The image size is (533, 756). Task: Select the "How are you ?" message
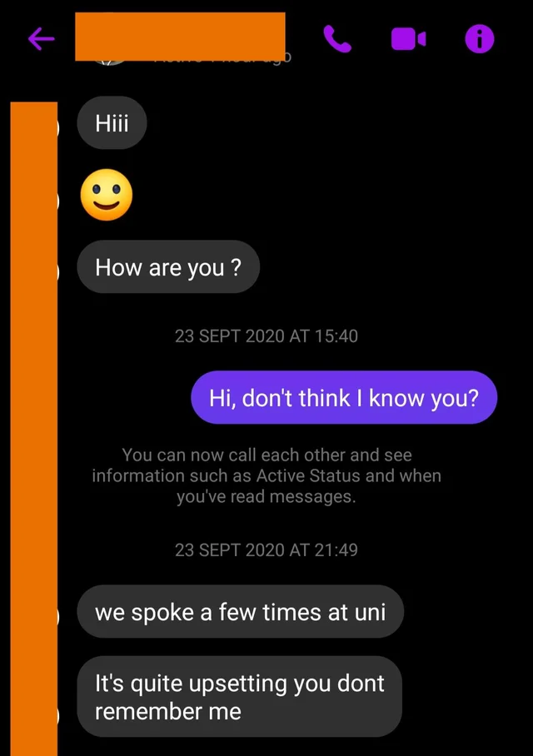[x=168, y=266]
